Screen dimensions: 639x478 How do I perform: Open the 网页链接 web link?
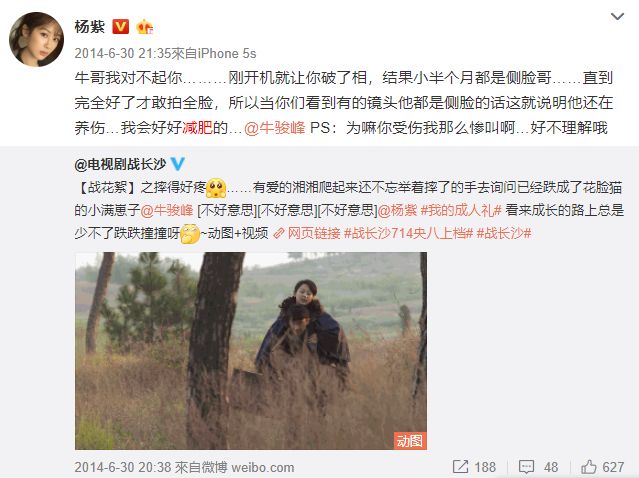click(x=307, y=233)
